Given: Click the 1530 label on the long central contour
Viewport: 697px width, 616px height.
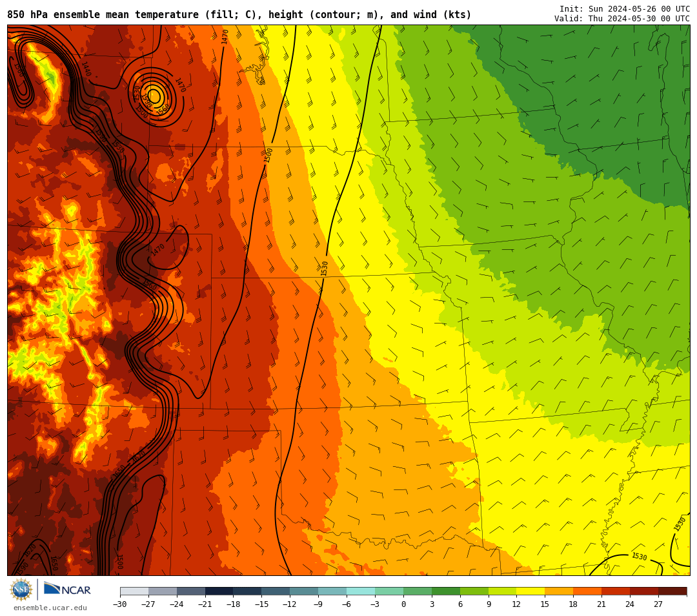Looking at the screenshot, I should [x=324, y=268].
